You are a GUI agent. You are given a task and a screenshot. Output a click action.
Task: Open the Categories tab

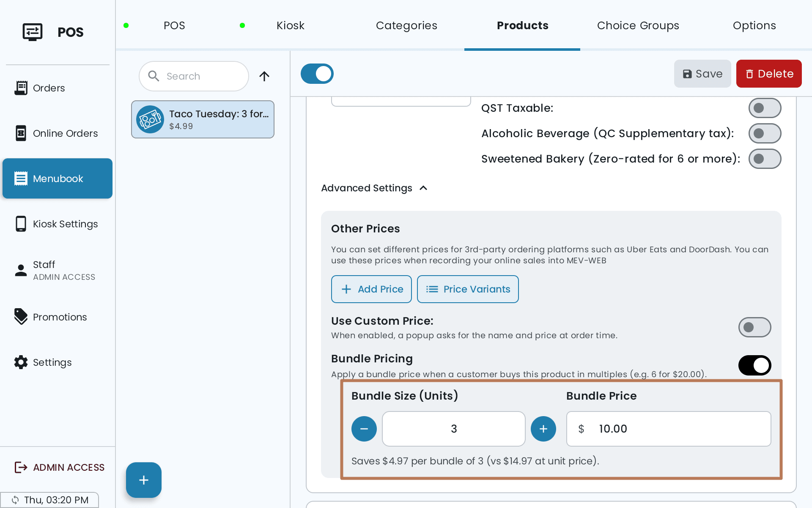point(406,25)
